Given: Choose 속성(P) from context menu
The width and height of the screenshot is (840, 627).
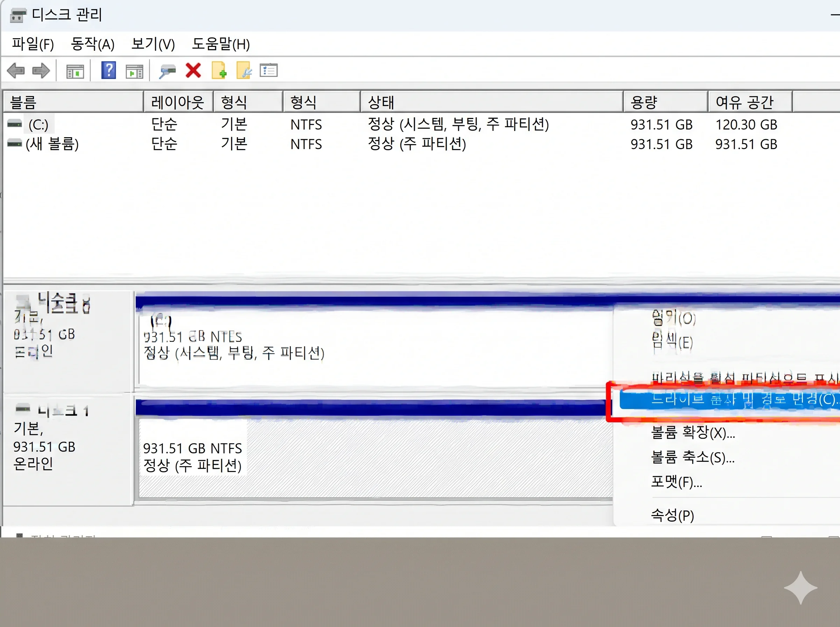Looking at the screenshot, I should point(672,515).
